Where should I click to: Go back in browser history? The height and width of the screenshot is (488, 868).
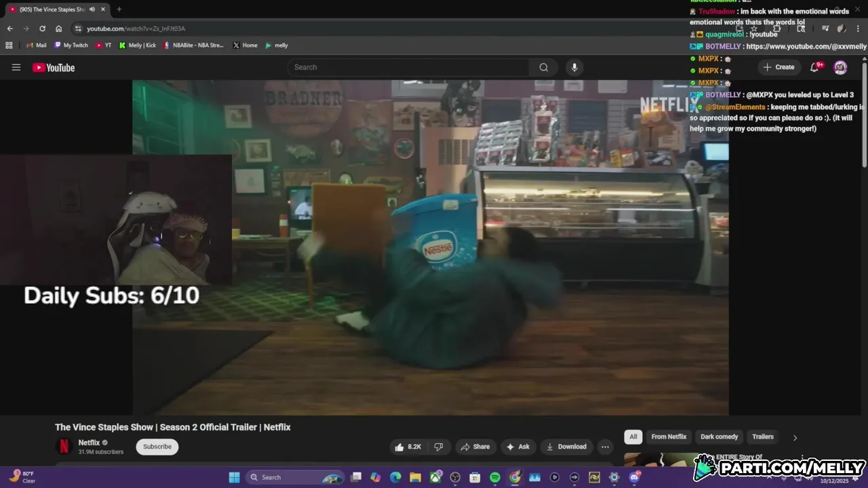pyautogui.click(x=9, y=28)
